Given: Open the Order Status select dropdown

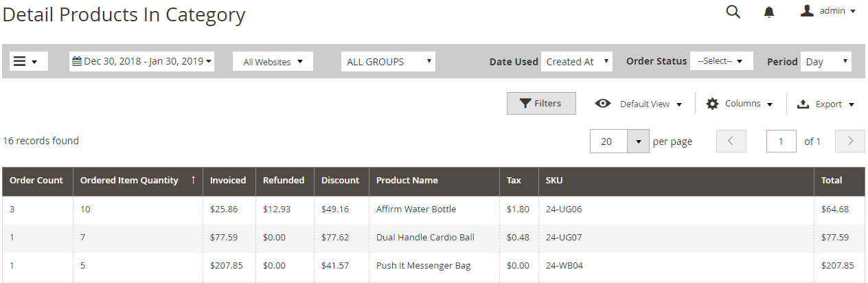Looking at the screenshot, I should [721, 61].
